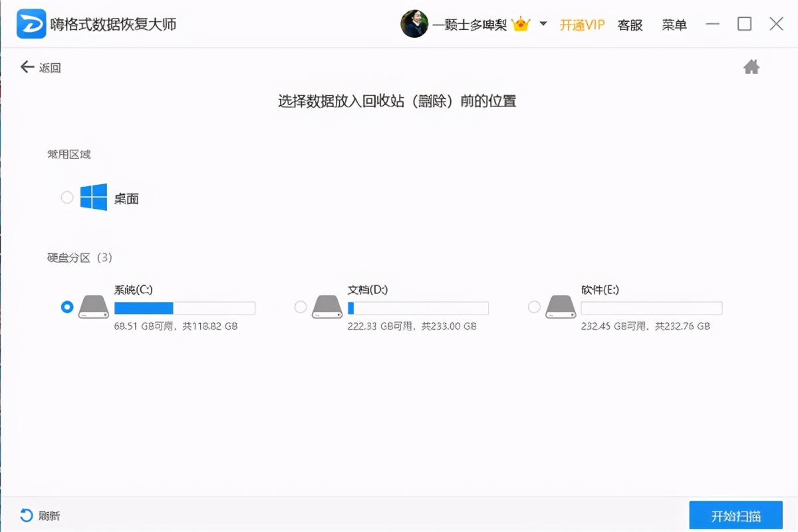Click the 开通VIP upgrade link
Viewport: 798px width, 532px height.
(581, 24)
